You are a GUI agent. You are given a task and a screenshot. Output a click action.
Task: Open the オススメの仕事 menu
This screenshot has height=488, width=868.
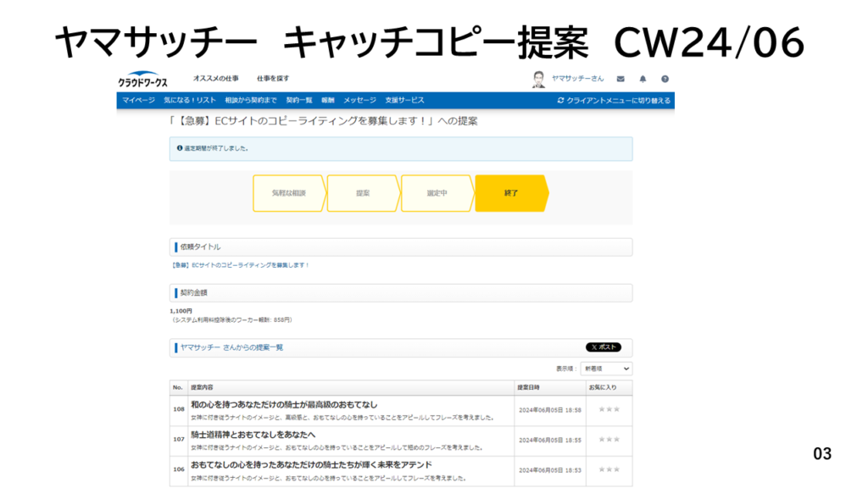tap(215, 79)
